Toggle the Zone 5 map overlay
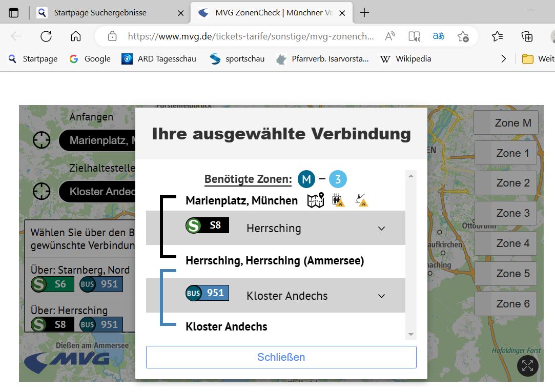Image resolution: width=555 pixels, height=392 pixels. pos(506,274)
